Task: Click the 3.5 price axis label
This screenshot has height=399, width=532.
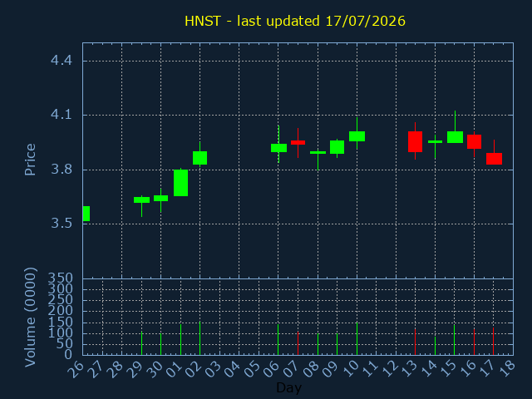Action: [62, 224]
